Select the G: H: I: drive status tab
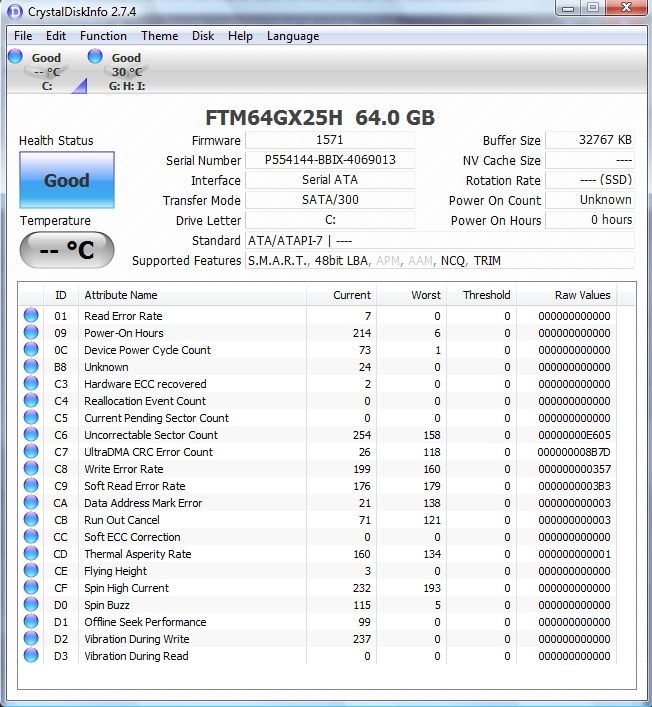Viewport: 652px width, 707px height. (x=125, y=71)
